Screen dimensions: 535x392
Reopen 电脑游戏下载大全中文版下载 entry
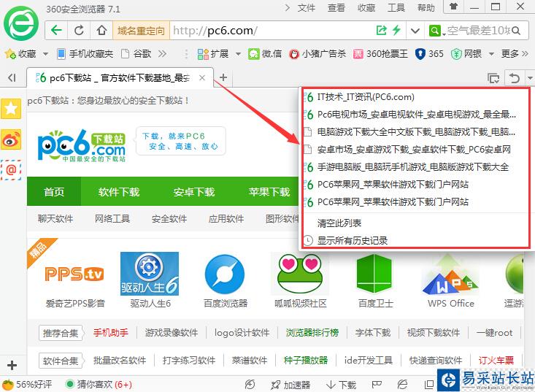pyautogui.click(x=415, y=131)
